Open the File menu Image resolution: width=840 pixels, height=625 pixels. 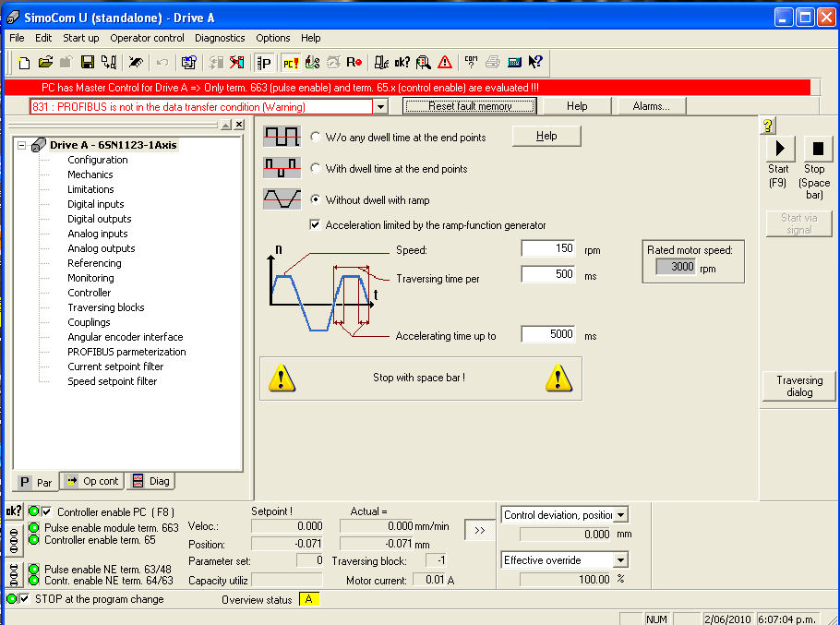click(x=17, y=38)
